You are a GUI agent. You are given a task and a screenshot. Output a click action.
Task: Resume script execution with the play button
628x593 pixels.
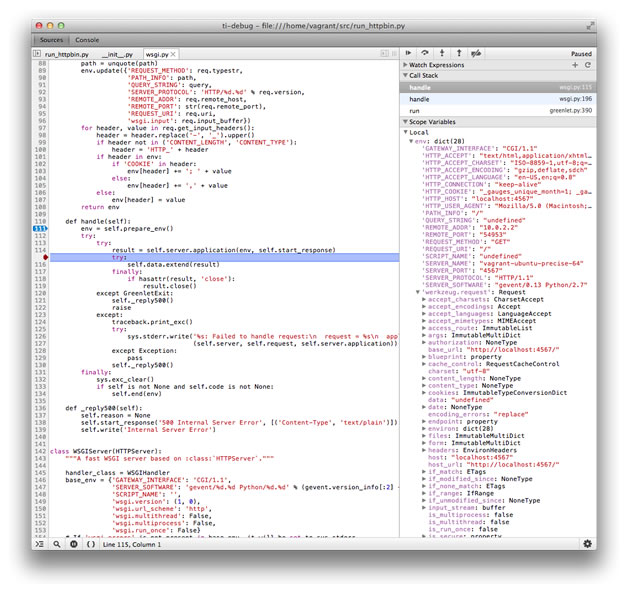tap(408, 51)
